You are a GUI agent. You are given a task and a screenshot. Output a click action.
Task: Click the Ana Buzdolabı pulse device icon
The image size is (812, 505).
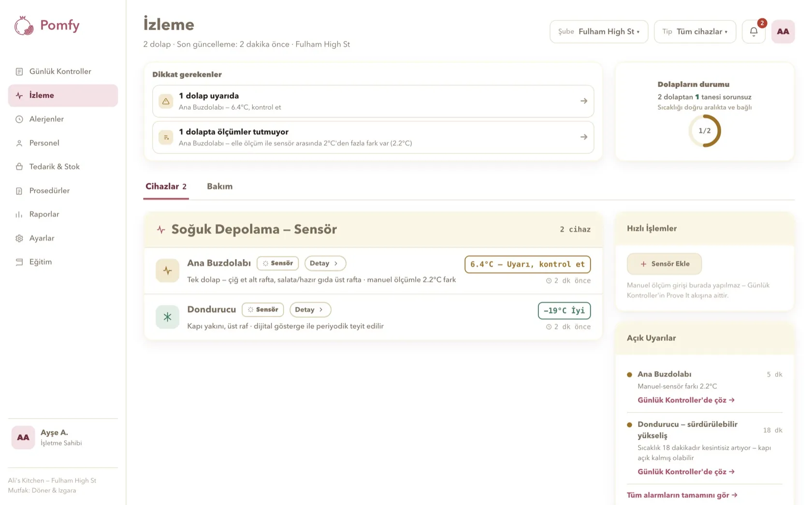(167, 271)
